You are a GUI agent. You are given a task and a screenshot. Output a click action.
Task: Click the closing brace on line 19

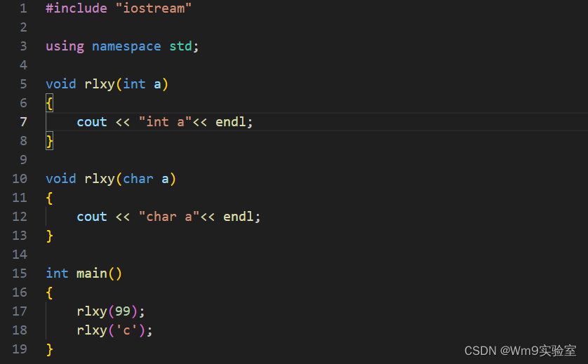point(49,349)
